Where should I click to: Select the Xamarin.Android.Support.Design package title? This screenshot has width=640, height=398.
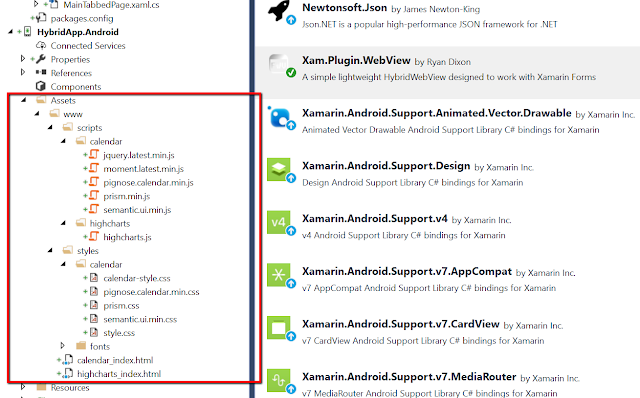tap(386, 166)
